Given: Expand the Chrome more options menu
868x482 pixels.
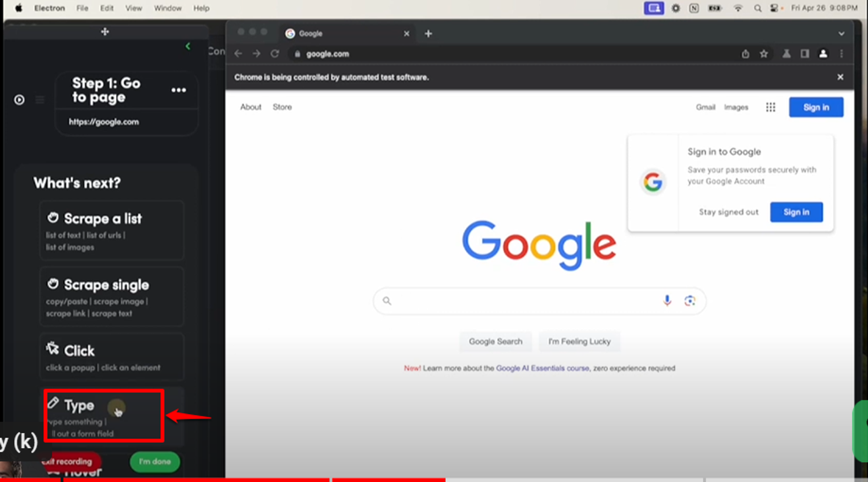Looking at the screenshot, I should (x=842, y=53).
